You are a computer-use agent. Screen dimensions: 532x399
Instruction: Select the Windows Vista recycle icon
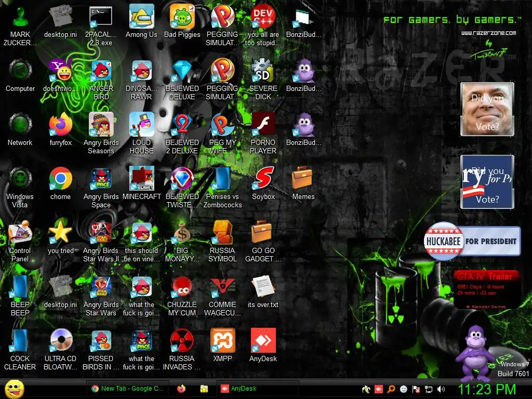coord(20,187)
